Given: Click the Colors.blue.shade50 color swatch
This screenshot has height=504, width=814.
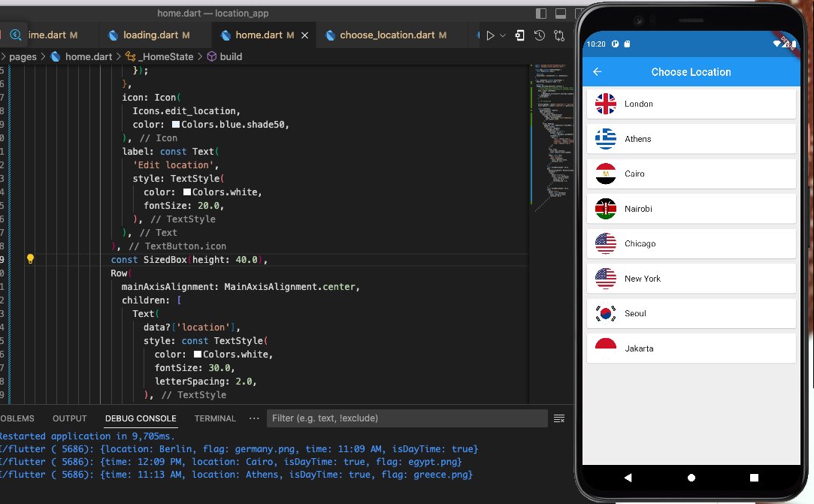Looking at the screenshot, I should point(176,125).
